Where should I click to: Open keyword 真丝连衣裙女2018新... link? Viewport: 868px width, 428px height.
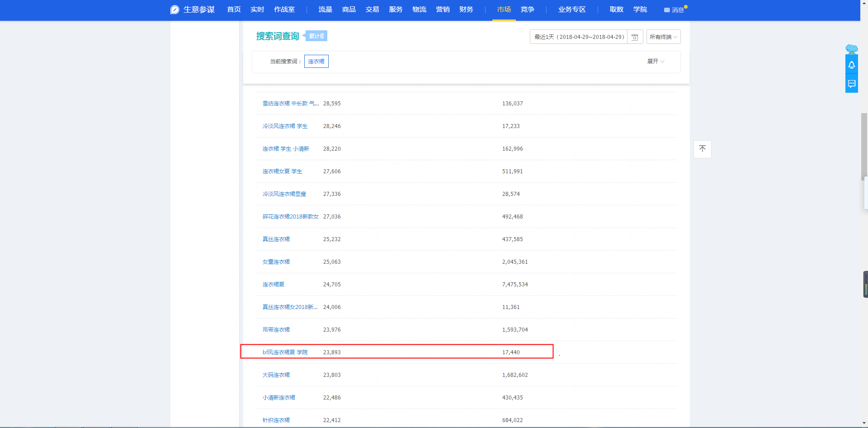tap(290, 307)
